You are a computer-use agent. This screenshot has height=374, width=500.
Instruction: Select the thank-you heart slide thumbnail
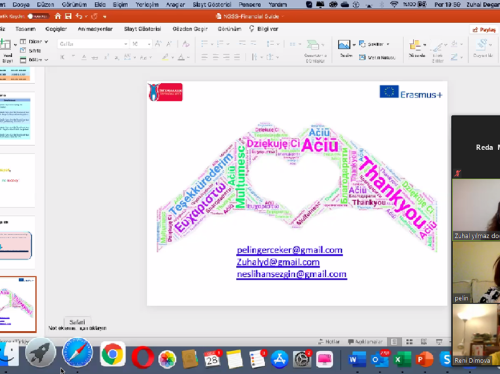tap(17, 304)
